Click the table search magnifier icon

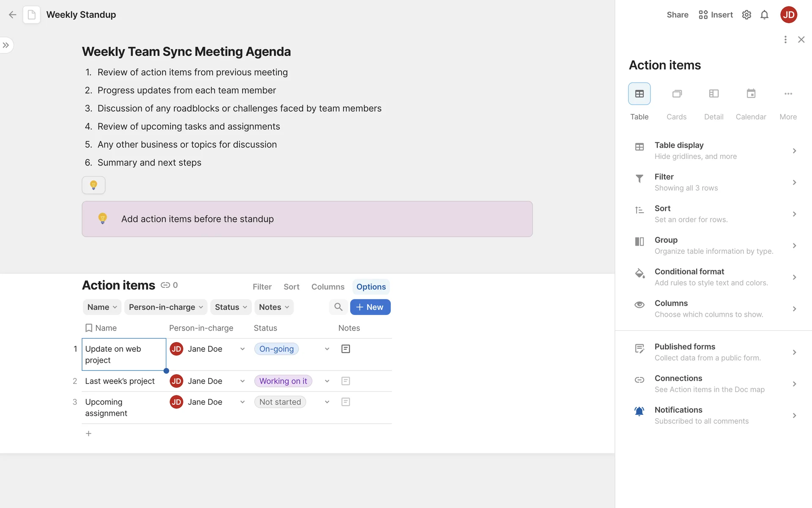pyautogui.click(x=338, y=307)
